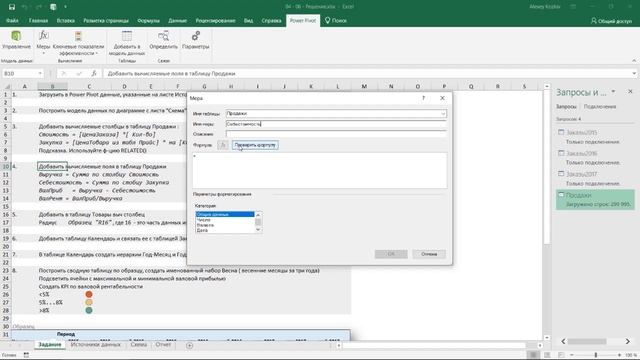Image resolution: width=640 pixels, height=360 pixels.
Task: Click the Redo arrow in title bar
Action: coord(39,7)
